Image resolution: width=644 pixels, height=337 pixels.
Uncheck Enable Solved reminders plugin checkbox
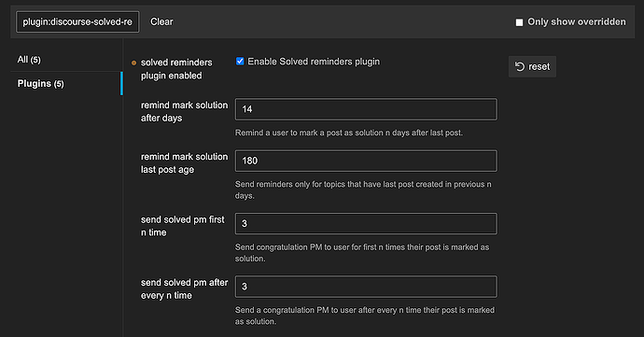[x=240, y=62]
